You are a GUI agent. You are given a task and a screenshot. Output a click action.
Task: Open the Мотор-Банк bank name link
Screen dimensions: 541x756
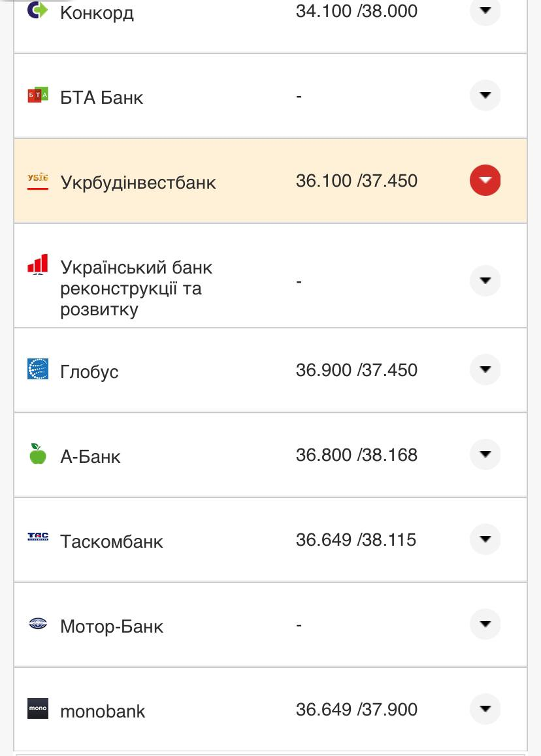(x=111, y=626)
